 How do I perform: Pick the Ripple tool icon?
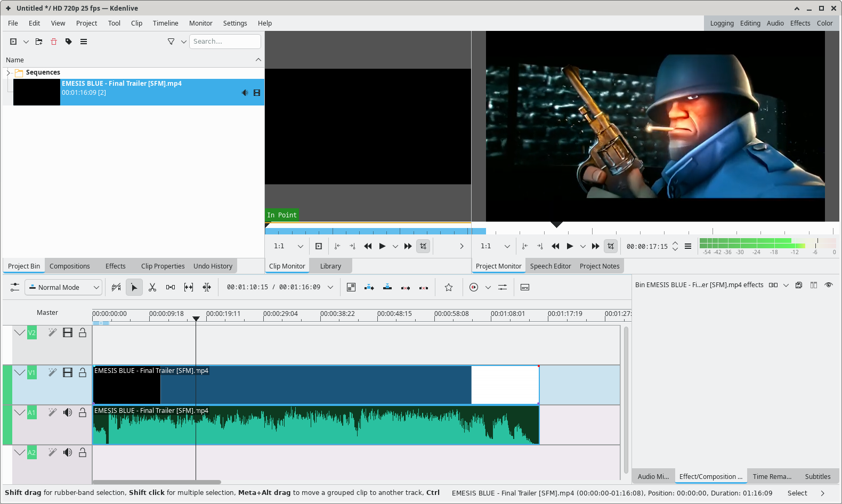click(207, 287)
